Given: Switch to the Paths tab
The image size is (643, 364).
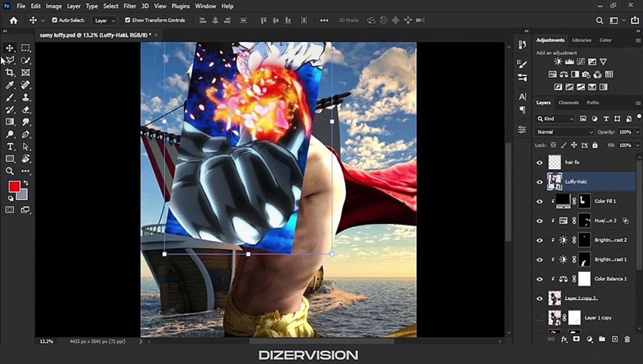Looking at the screenshot, I should (x=593, y=103).
